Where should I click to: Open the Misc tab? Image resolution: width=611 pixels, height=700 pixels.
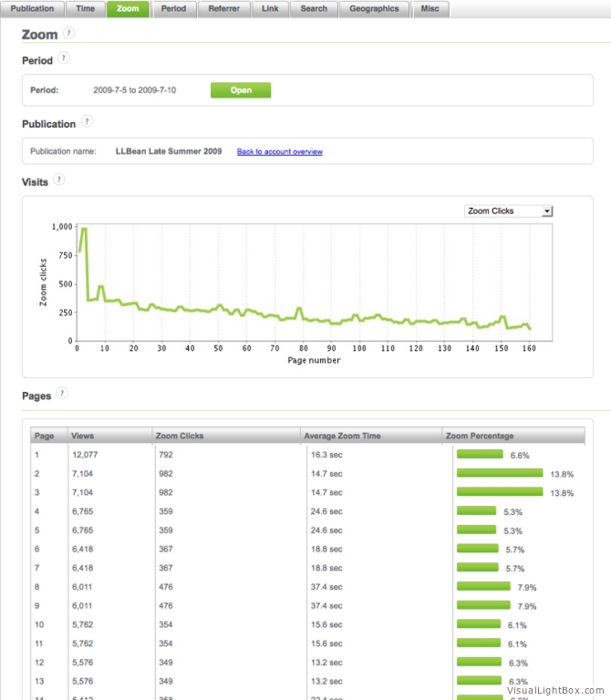(x=430, y=8)
